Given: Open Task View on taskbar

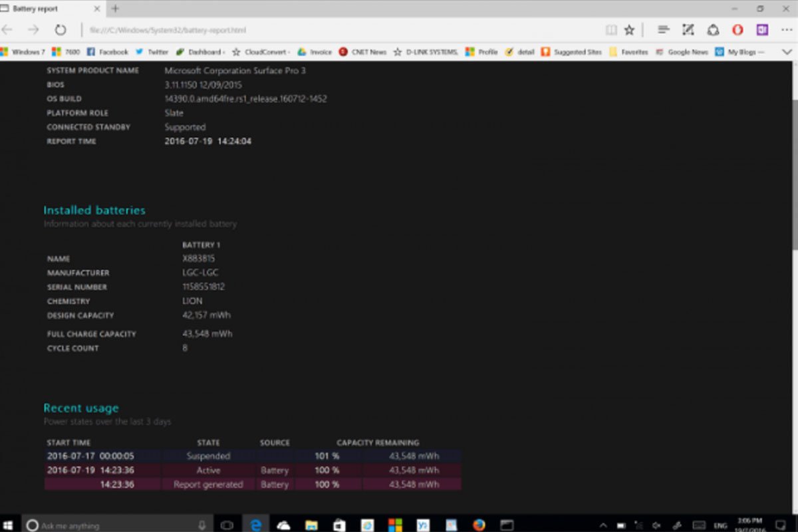Looking at the screenshot, I should click(x=227, y=525).
